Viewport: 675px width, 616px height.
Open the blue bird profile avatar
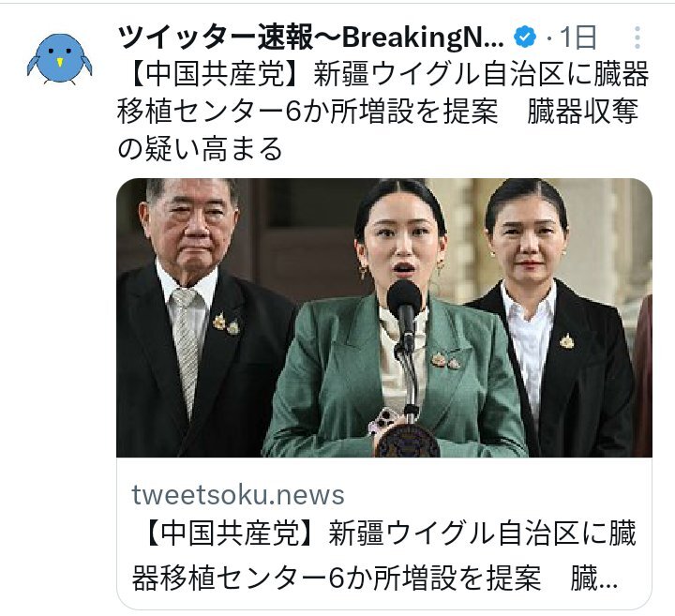click(59, 59)
